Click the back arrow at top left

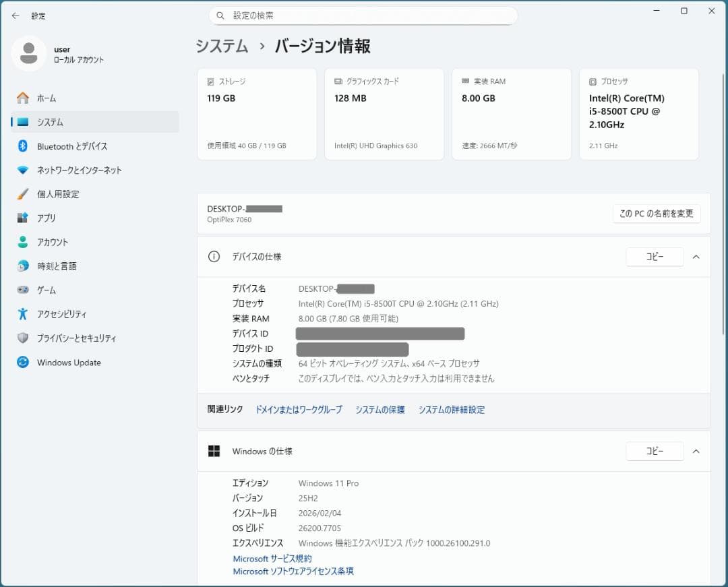point(15,15)
